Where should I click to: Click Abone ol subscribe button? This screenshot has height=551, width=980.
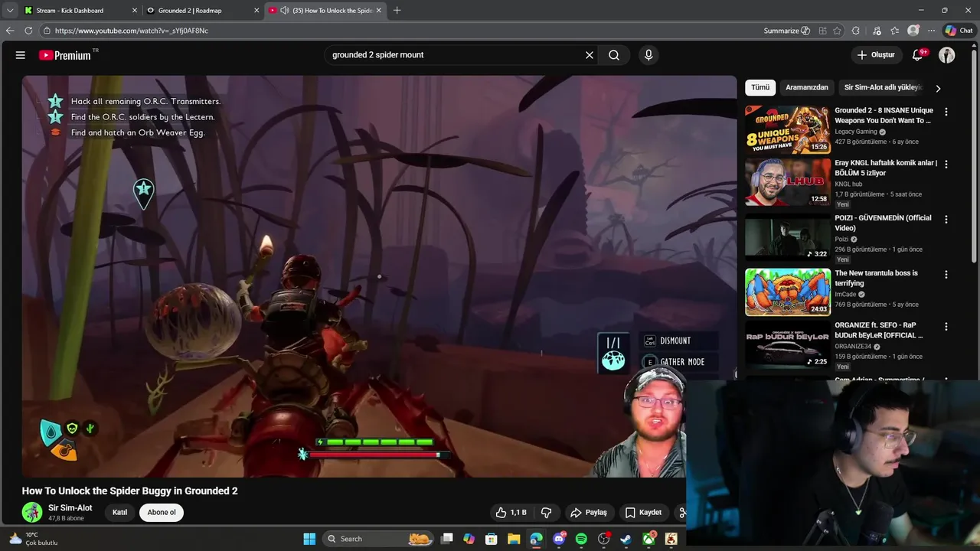click(162, 513)
